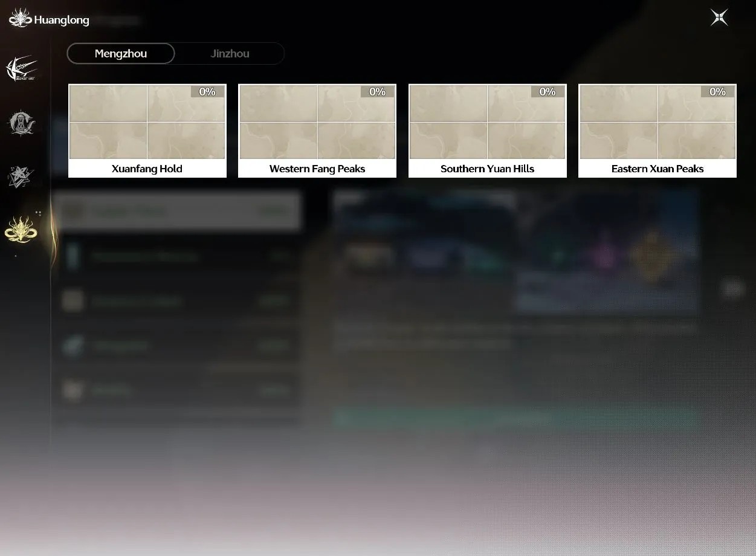
Task: Click the 0% progress badge on Eastern Xuan Peaks
Action: [x=718, y=92]
